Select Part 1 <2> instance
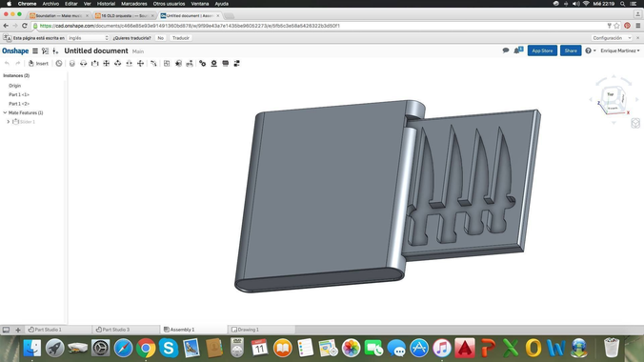The height and width of the screenshot is (362, 644). click(x=19, y=104)
